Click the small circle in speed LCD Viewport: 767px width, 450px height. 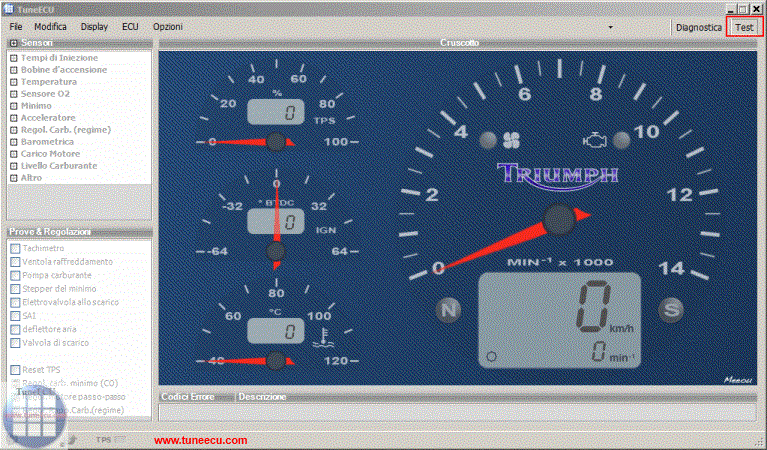[492, 356]
